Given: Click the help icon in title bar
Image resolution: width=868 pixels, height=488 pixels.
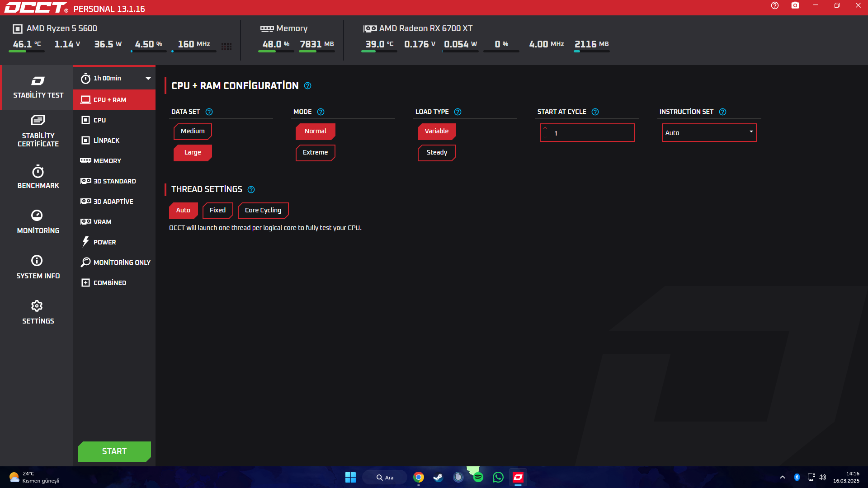Looking at the screenshot, I should click(775, 5).
